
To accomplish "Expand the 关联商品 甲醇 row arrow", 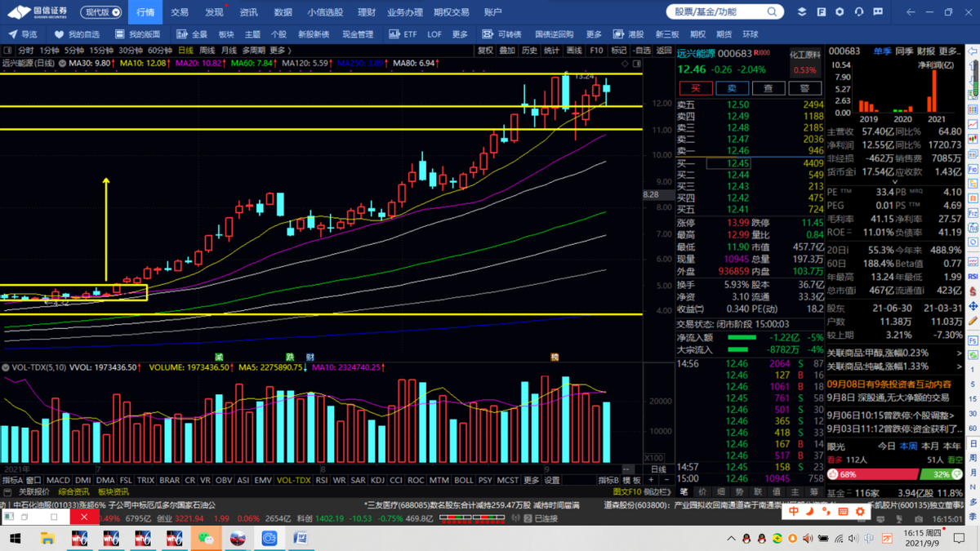I will click(x=960, y=353).
